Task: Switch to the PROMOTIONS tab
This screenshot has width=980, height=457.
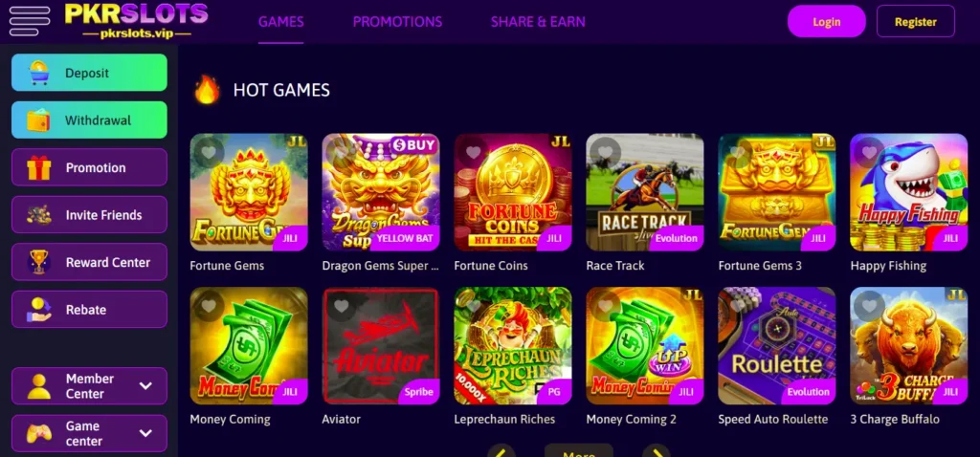Action: point(397,22)
